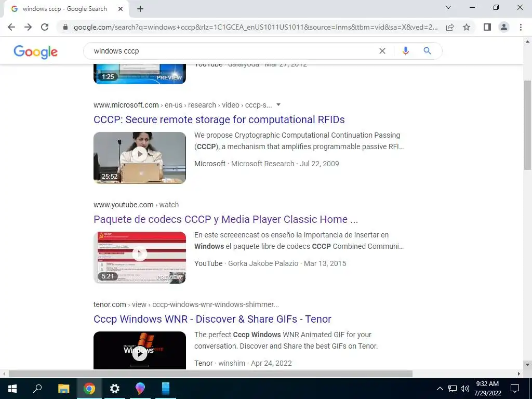Click the vertical scrollbar thumb
Viewport: 532px width, 399px height.
coord(527,125)
